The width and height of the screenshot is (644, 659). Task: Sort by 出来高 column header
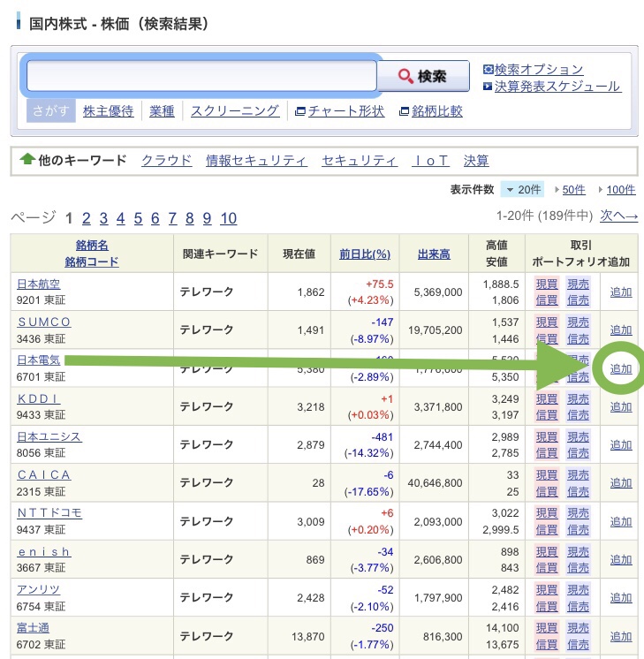434,254
